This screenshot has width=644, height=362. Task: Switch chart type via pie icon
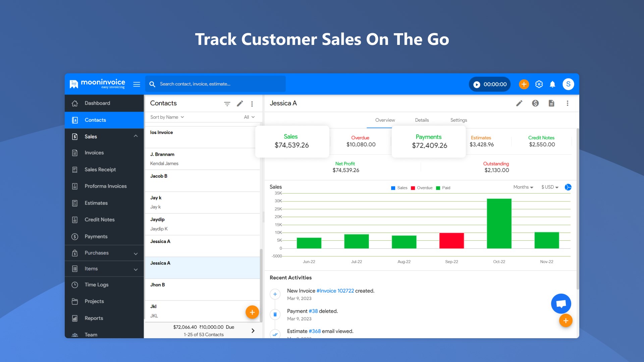[x=568, y=187]
